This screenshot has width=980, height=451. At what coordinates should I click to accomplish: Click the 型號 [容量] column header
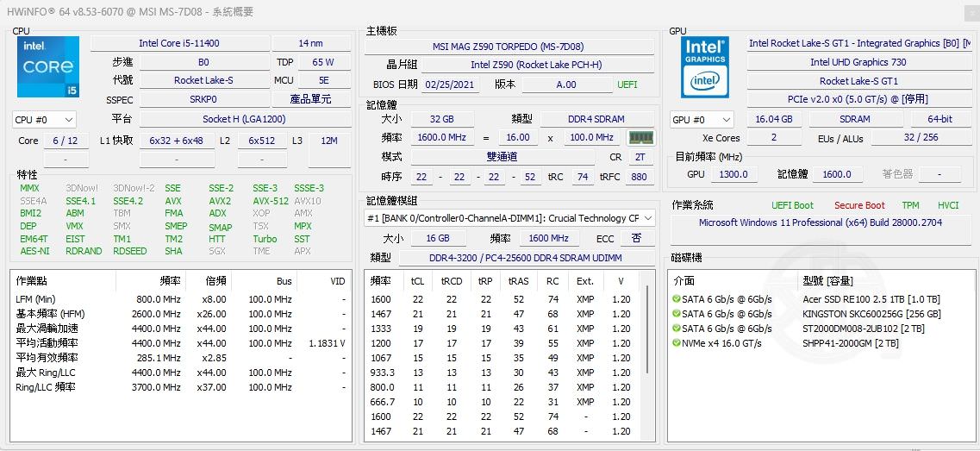(x=886, y=281)
